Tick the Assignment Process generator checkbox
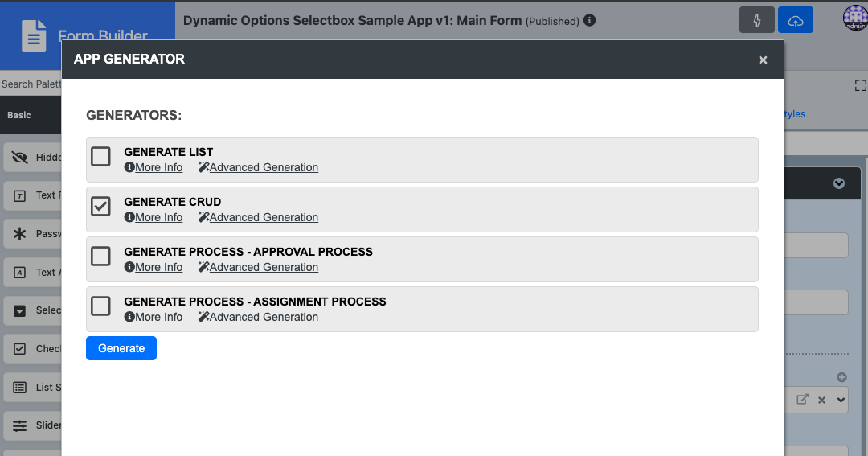Image resolution: width=868 pixels, height=456 pixels. tap(100, 306)
